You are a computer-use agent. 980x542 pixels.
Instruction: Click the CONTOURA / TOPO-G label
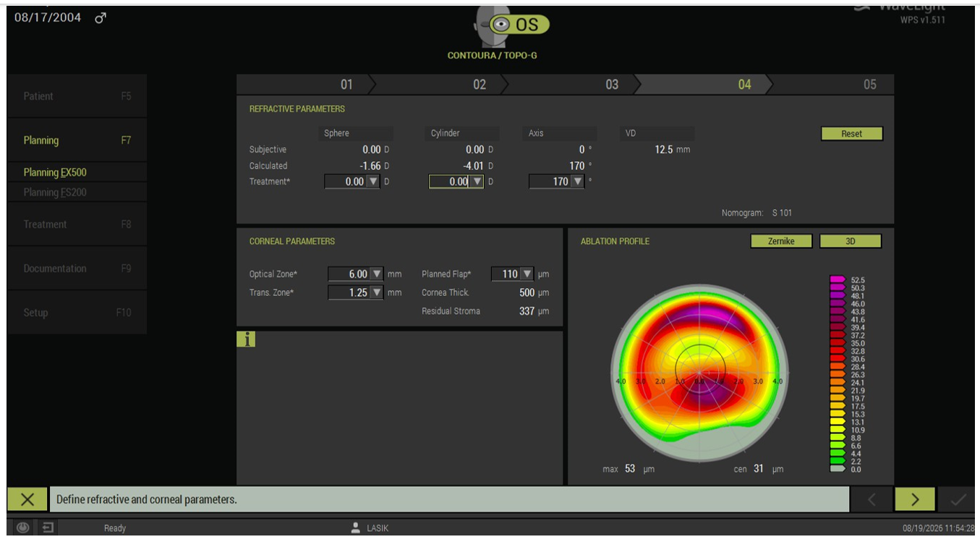click(493, 56)
